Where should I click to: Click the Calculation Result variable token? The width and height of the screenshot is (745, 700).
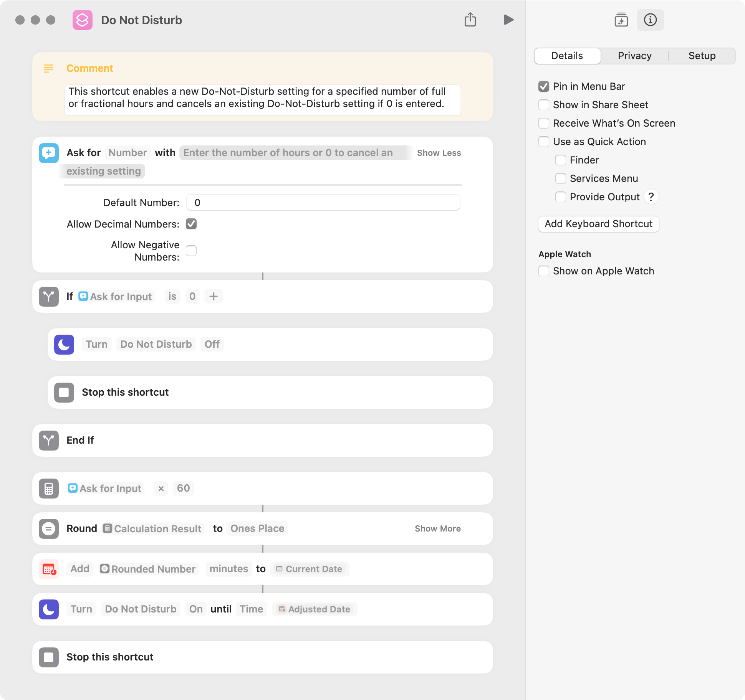(x=152, y=528)
